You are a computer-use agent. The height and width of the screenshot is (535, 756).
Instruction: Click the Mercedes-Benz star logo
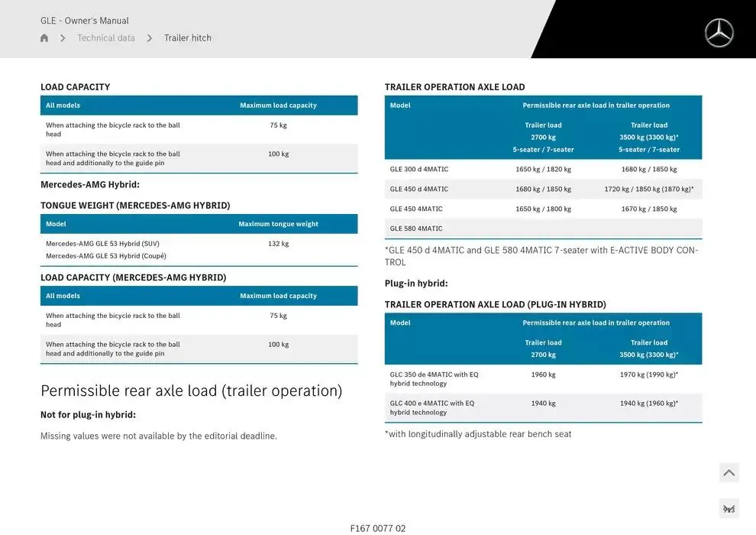click(719, 33)
